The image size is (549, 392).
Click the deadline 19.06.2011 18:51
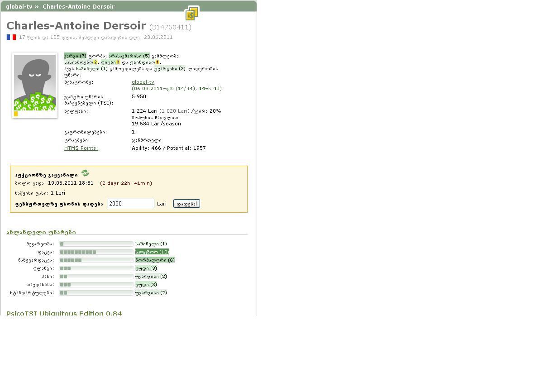(x=71, y=183)
